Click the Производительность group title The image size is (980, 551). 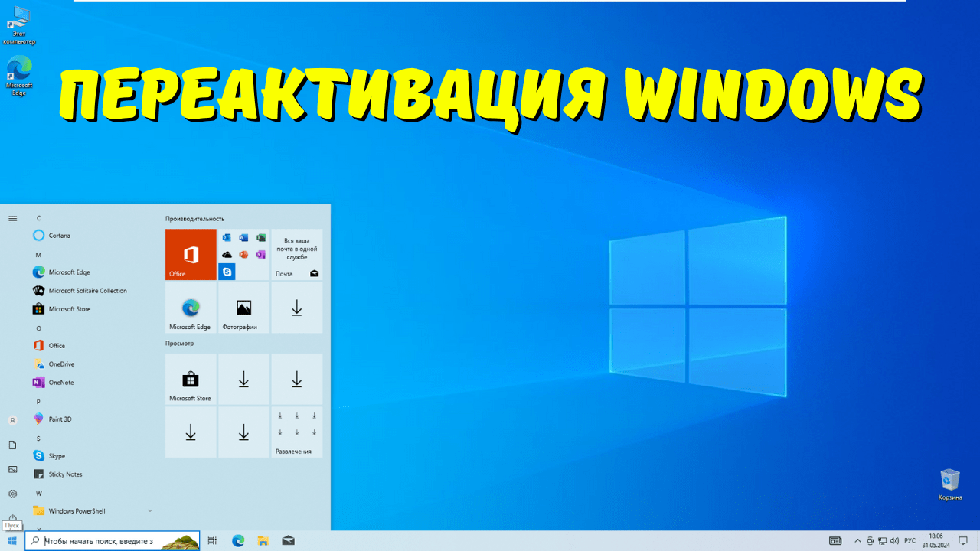(195, 219)
